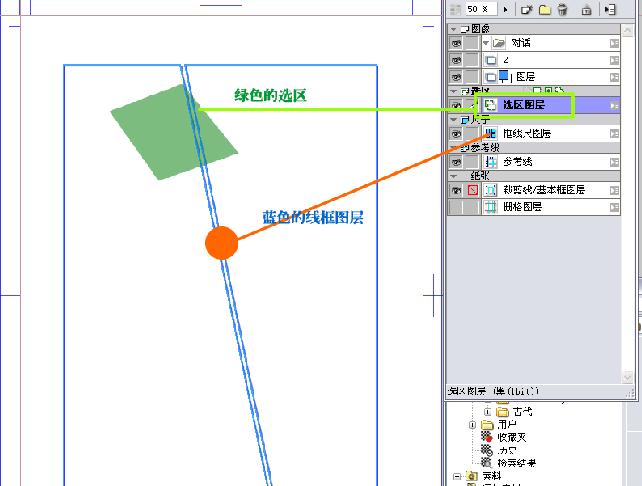
Task: Collapse the 纸张 group header
Action: 453,176
